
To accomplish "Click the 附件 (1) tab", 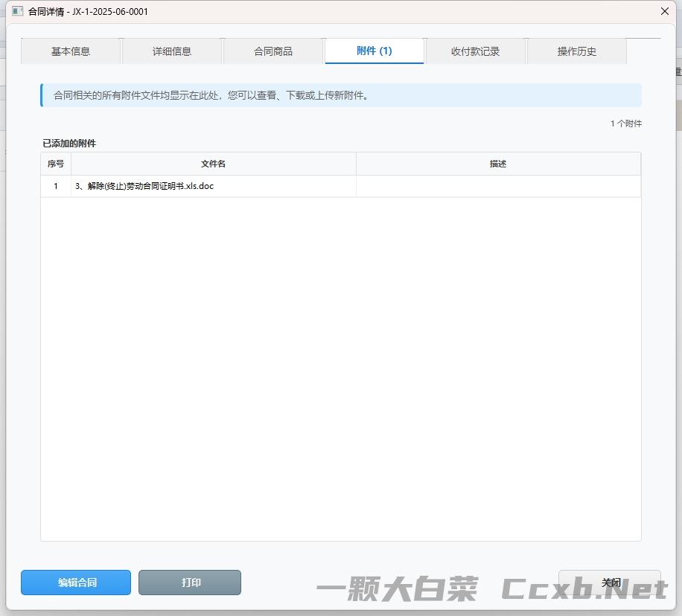I will (375, 51).
